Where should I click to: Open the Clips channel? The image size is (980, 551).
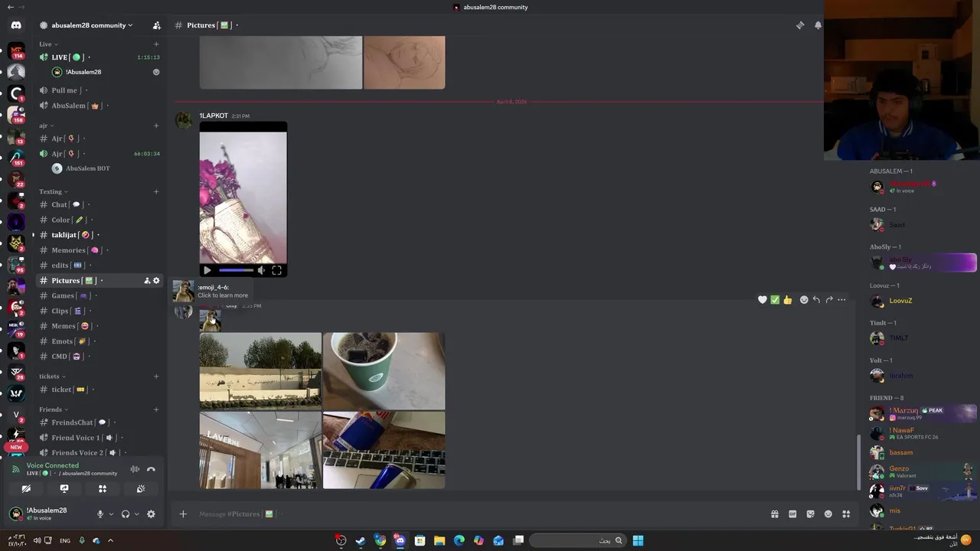coord(100,311)
